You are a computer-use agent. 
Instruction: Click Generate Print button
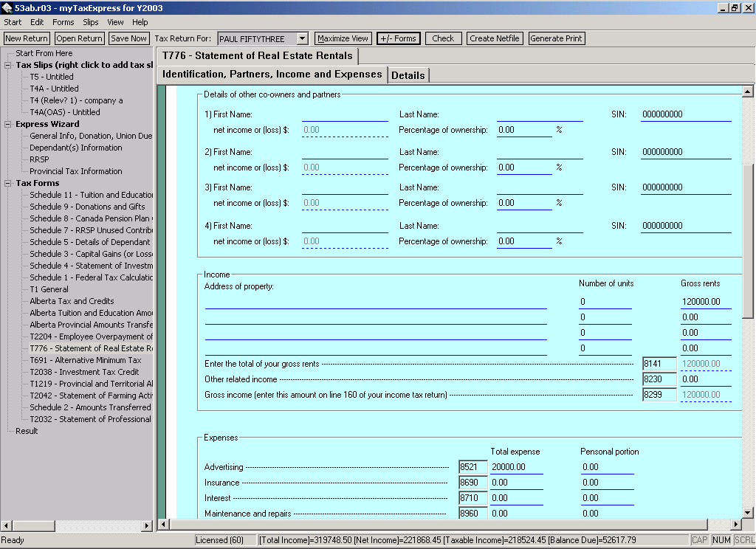pyautogui.click(x=556, y=38)
